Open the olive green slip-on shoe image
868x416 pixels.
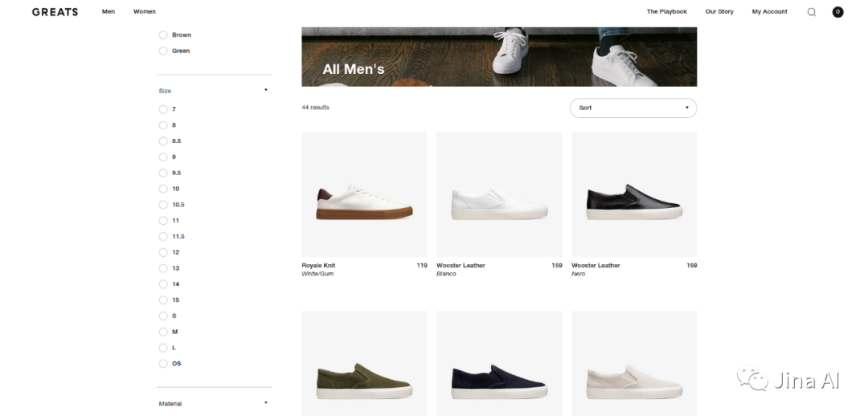(364, 364)
